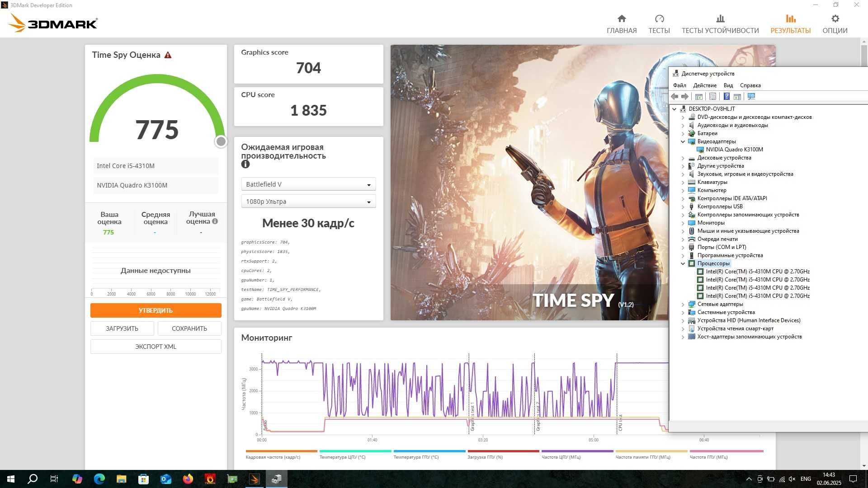Open the Windows Start menu
868x488 pixels.
click(x=11, y=479)
